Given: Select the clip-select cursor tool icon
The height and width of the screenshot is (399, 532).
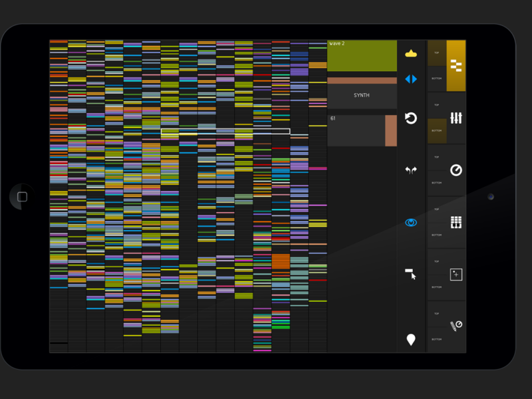Looking at the screenshot, I should [411, 274].
